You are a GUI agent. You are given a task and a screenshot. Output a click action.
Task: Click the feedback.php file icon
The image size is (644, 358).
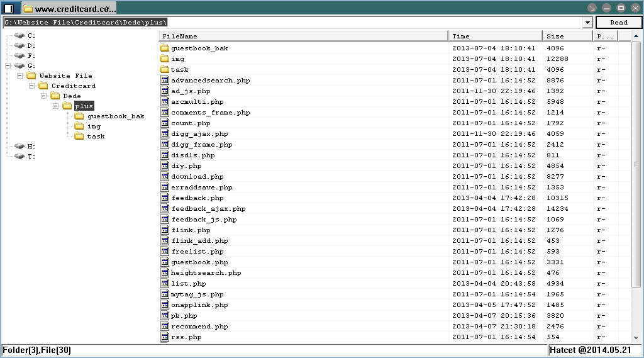click(x=165, y=198)
